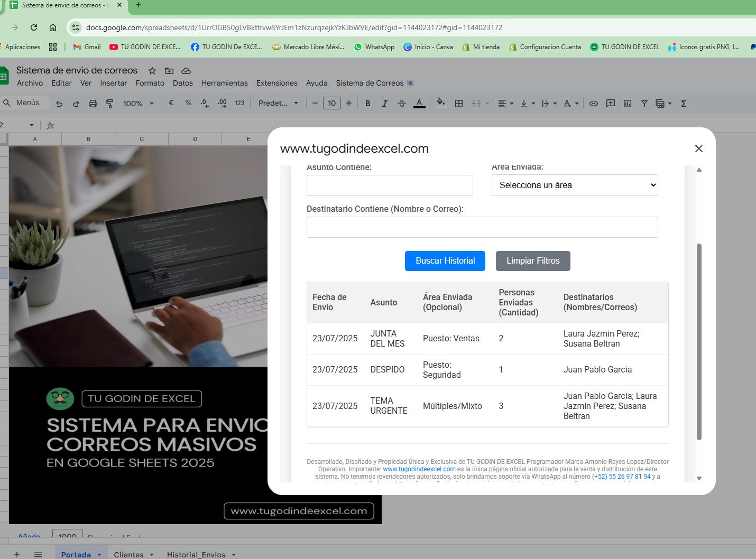Click the Asunto Contiene text field
The height and width of the screenshot is (559, 756).
pos(390,185)
